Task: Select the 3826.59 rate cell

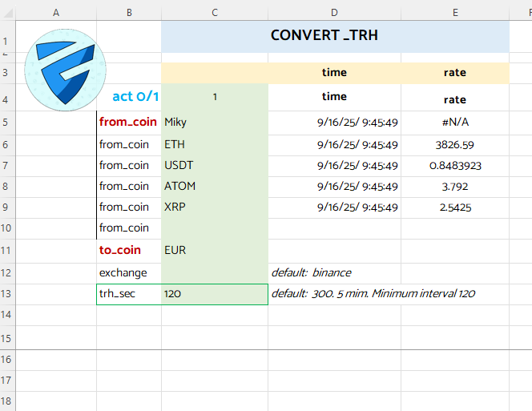Action: 454,145
